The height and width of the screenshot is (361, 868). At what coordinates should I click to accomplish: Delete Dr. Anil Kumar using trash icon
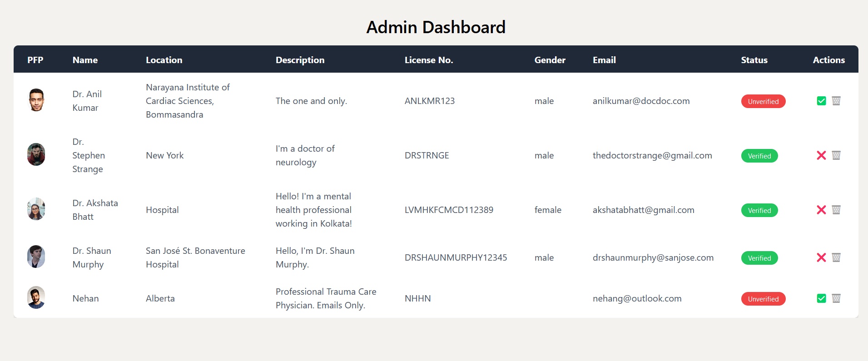[x=836, y=101]
